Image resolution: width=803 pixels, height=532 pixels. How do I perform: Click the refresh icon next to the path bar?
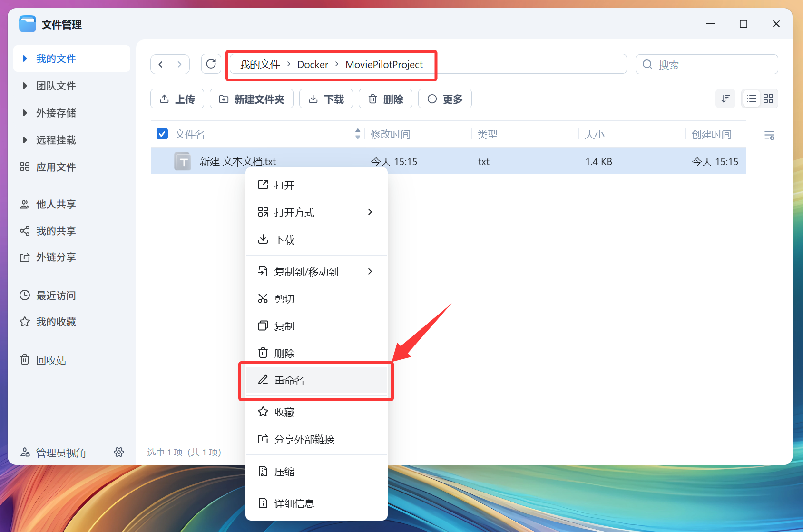tap(211, 64)
